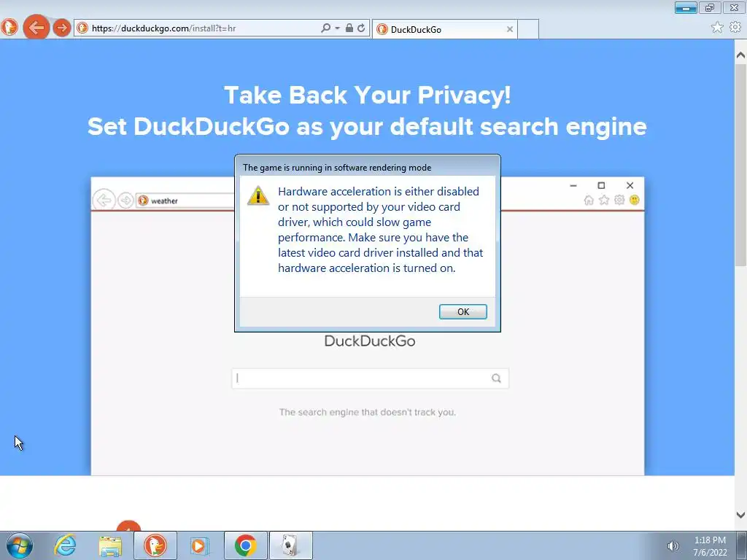Open the Windows Start menu
This screenshot has height=560, width=747.
[x=20, y=545]
